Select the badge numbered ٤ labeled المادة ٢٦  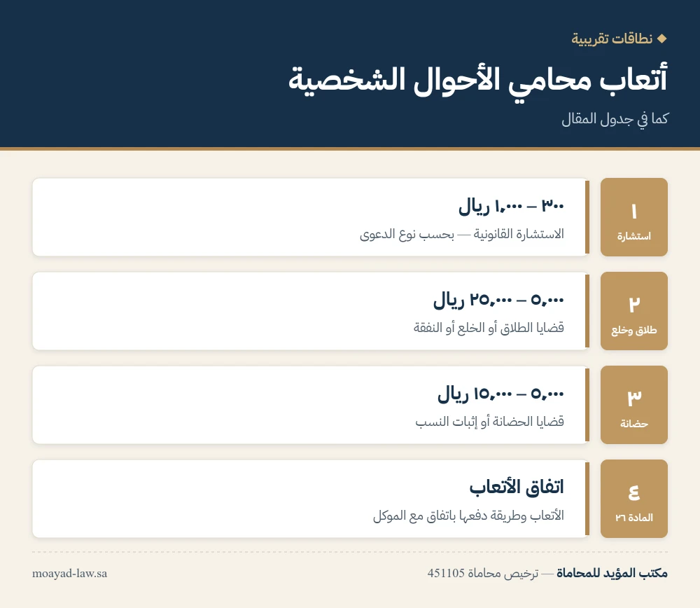634,499
